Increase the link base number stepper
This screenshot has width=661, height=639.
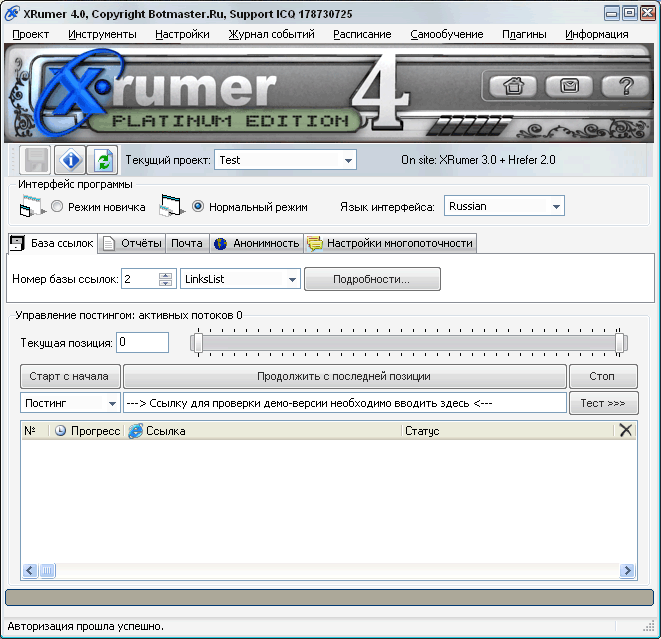(x=165, y=275)
